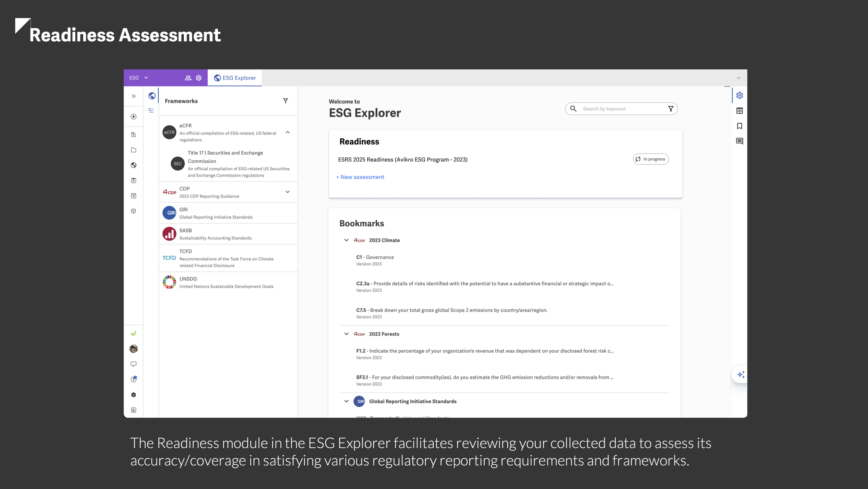This screenshot has height=489, width=868.
Task: Switch to the ESG Explorer tab
Action: (235, 78)
